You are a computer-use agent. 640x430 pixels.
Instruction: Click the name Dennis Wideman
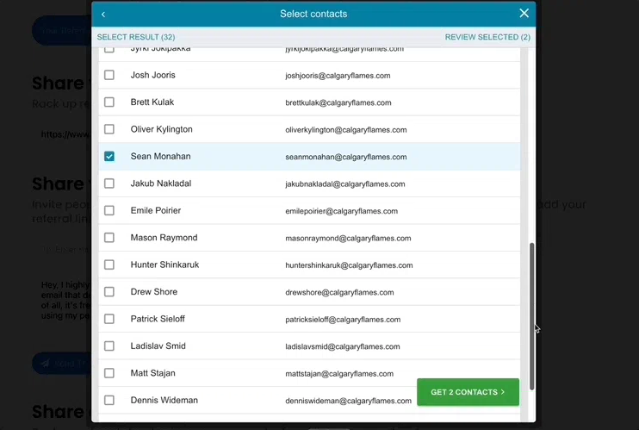(x=164, y=400)
